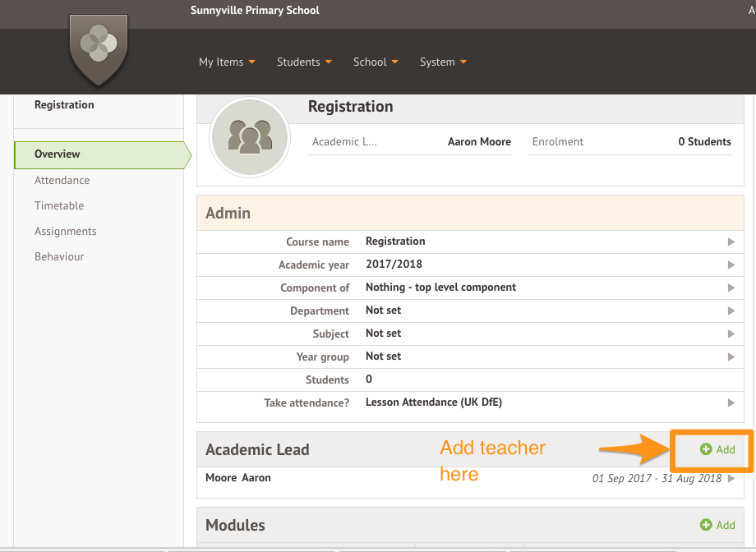
Task: Open the System dropdown menu
Action: tap(443, 62)
